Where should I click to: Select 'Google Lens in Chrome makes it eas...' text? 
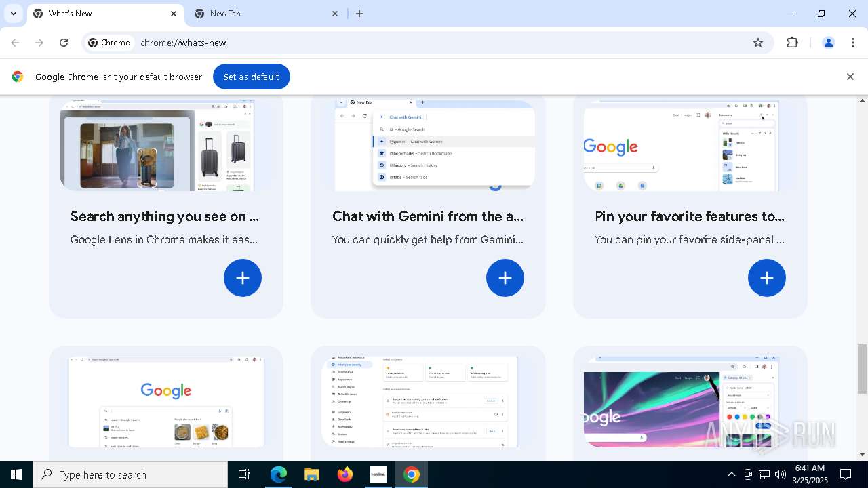(164, 239)
